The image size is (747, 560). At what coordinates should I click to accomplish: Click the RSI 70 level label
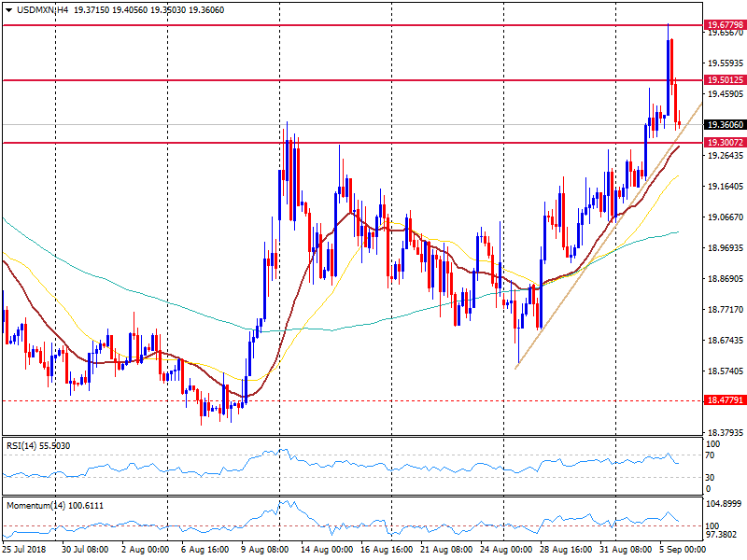coord(712,455)
